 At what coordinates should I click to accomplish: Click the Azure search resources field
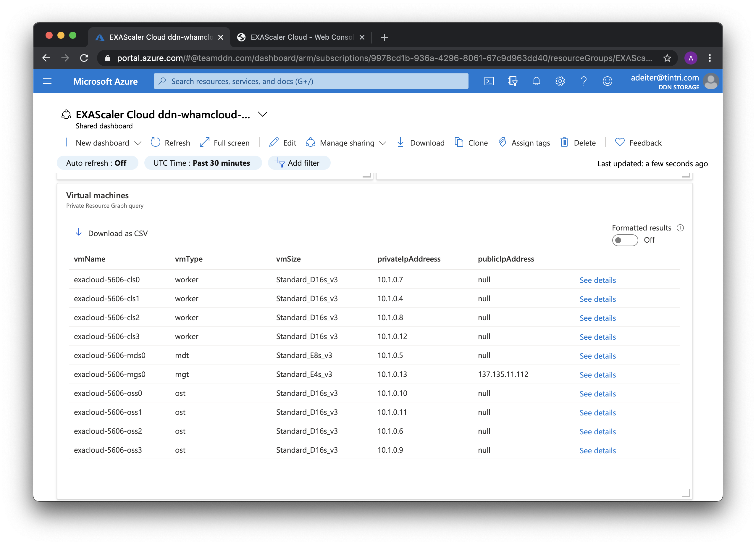click(311, 81)
